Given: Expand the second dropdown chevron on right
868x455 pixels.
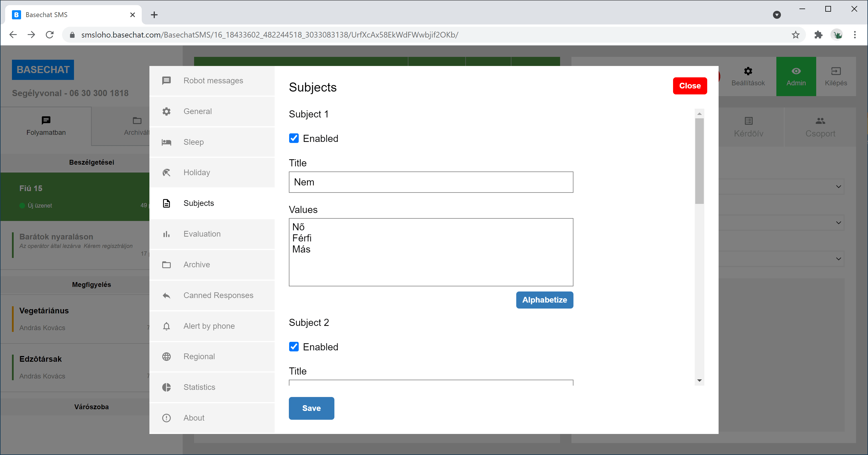Looking at the screenshot, I should click(x=838, y=223).
